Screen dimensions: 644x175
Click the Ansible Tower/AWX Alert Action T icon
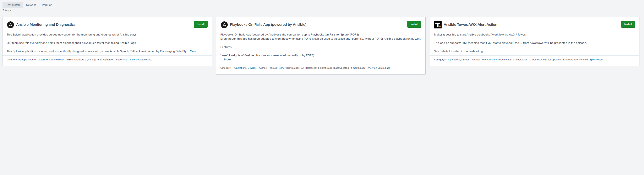tap(438, 25)
